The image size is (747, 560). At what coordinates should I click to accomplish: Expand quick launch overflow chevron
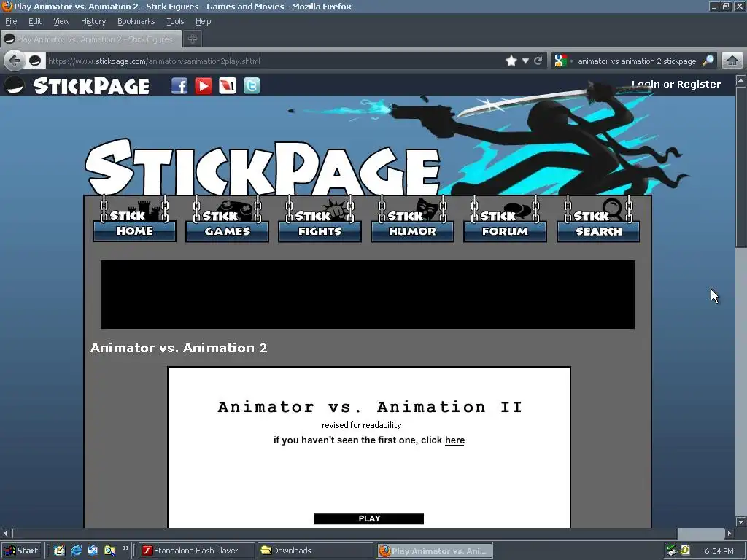(125, 548)
